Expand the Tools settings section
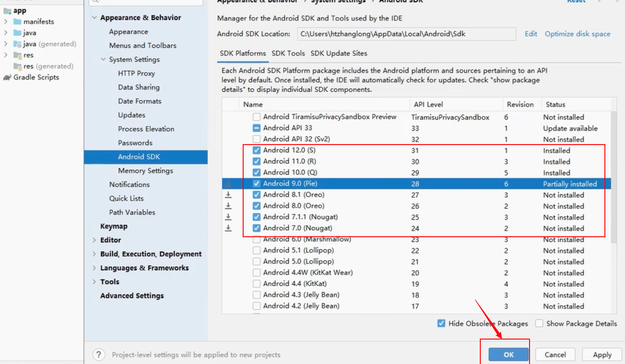The width and height of the screenshot is (625, 364). point(94,282)
